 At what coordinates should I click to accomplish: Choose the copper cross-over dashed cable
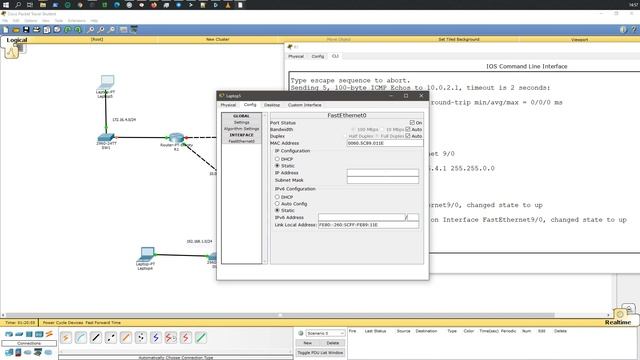111,338
